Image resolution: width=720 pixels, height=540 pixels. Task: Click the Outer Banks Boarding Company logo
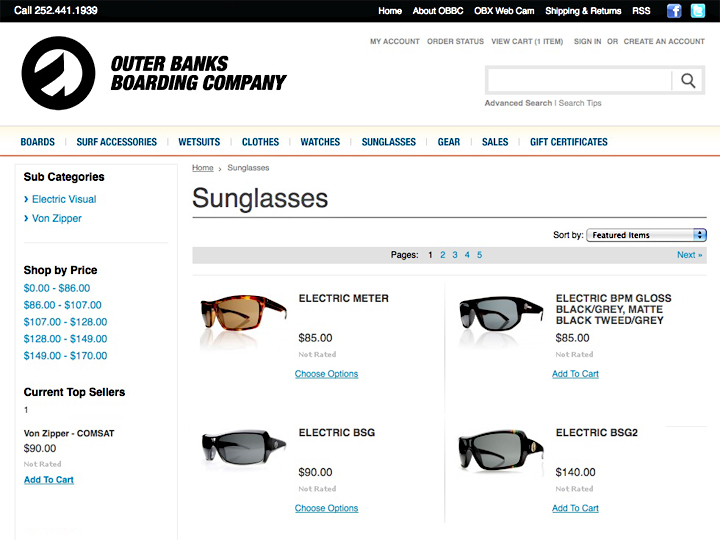click(154, 73)
